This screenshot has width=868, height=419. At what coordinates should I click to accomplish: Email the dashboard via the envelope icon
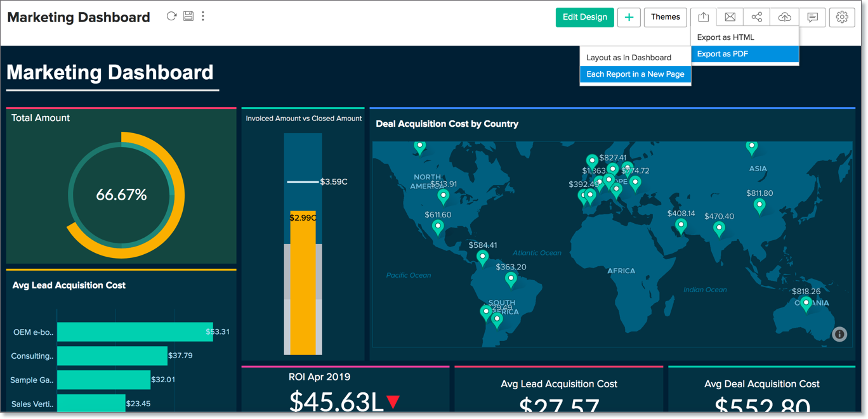[x=729, y=17]
